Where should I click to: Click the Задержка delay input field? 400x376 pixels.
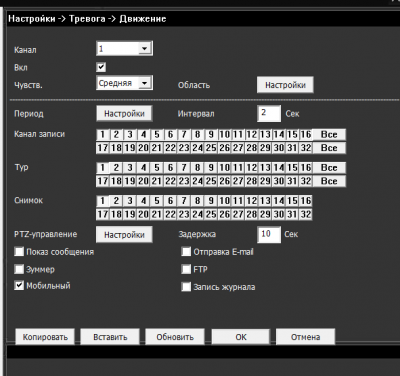pos(269,234)
